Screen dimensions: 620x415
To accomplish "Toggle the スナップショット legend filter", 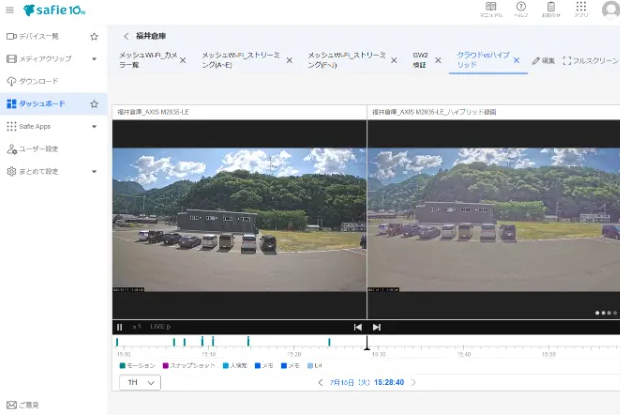I will pos(189,366).
